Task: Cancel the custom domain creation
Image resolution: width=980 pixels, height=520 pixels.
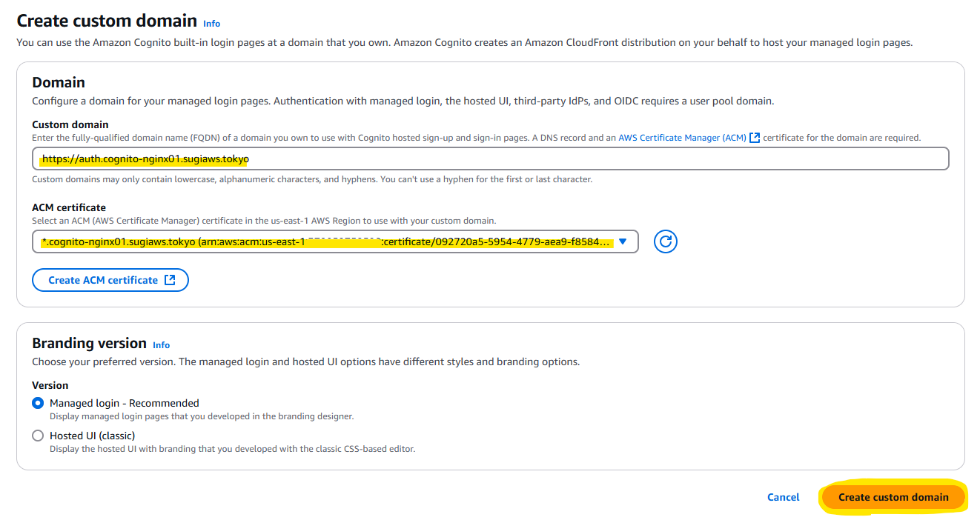Action: tap(783, 497)
